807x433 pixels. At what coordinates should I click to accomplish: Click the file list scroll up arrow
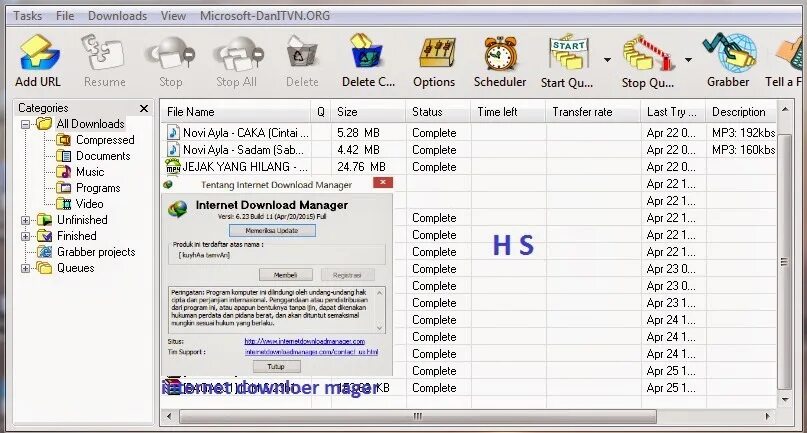(785, 110)
